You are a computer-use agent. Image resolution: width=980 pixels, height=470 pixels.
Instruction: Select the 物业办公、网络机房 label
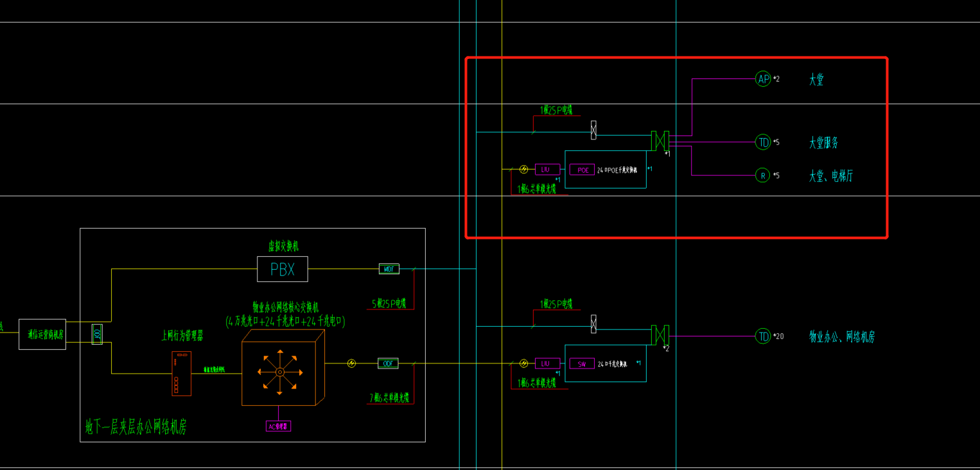842,336
